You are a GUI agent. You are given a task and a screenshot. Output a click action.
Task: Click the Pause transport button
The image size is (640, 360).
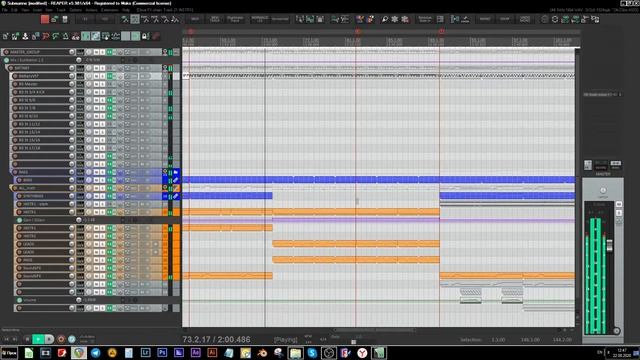pos(49,339)
